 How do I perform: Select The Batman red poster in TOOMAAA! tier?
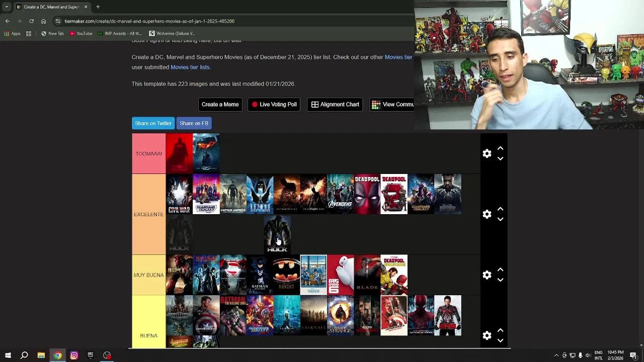click(179, 154)
